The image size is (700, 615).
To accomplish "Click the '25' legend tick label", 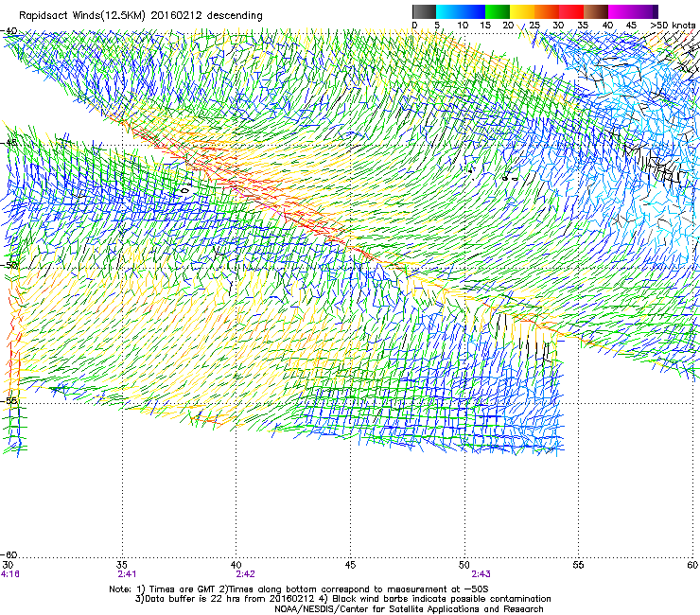I will (534, 25).
